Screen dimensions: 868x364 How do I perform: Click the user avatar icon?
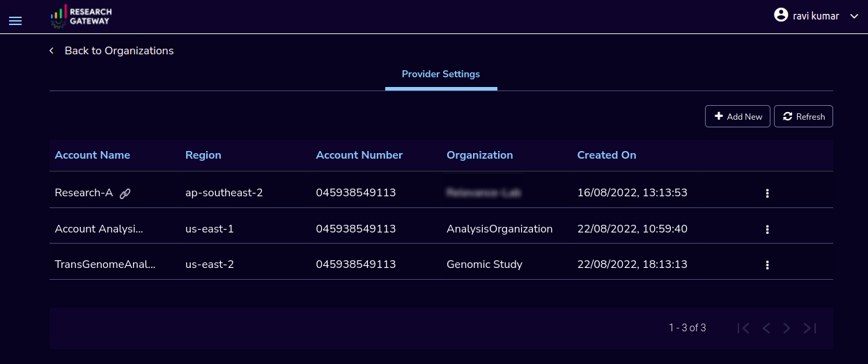coord(781,15)
